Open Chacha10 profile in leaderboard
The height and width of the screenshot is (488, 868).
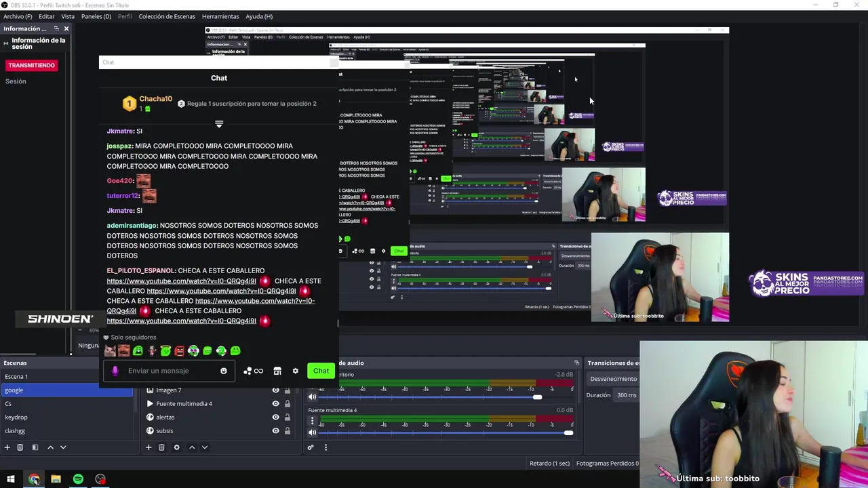[x=155, y=99]
